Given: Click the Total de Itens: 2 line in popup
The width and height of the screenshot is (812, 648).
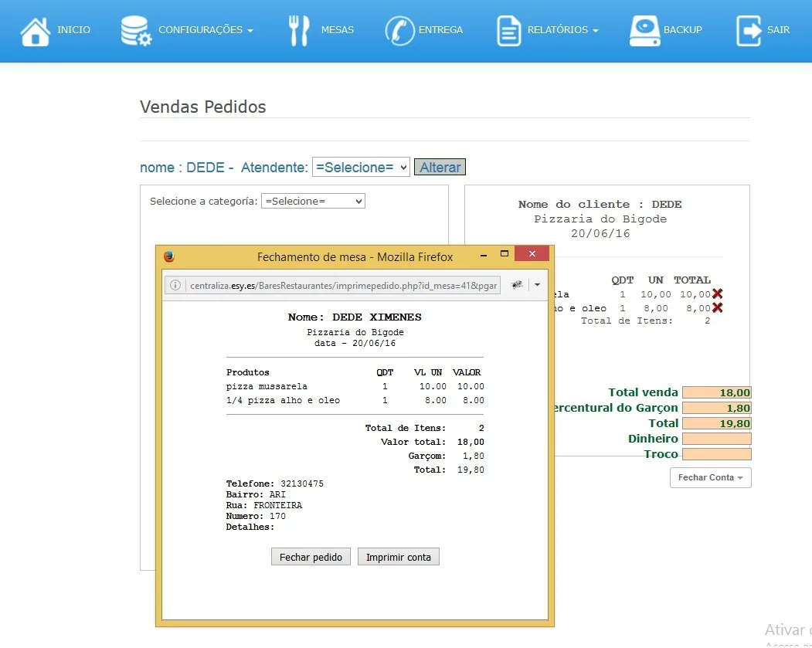Looking at the screenshot, I should tap(425, 428).
